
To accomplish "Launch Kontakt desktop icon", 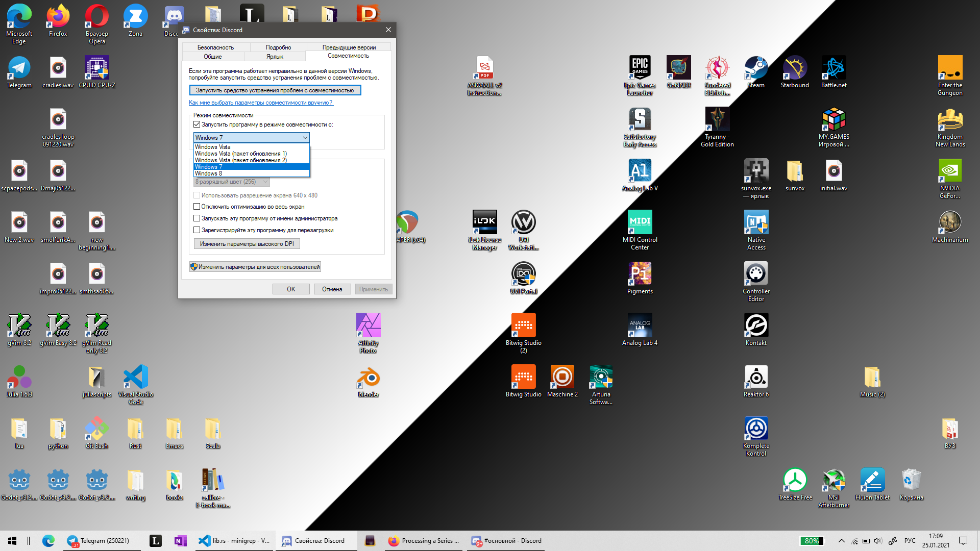I will [x=756, y=330].
